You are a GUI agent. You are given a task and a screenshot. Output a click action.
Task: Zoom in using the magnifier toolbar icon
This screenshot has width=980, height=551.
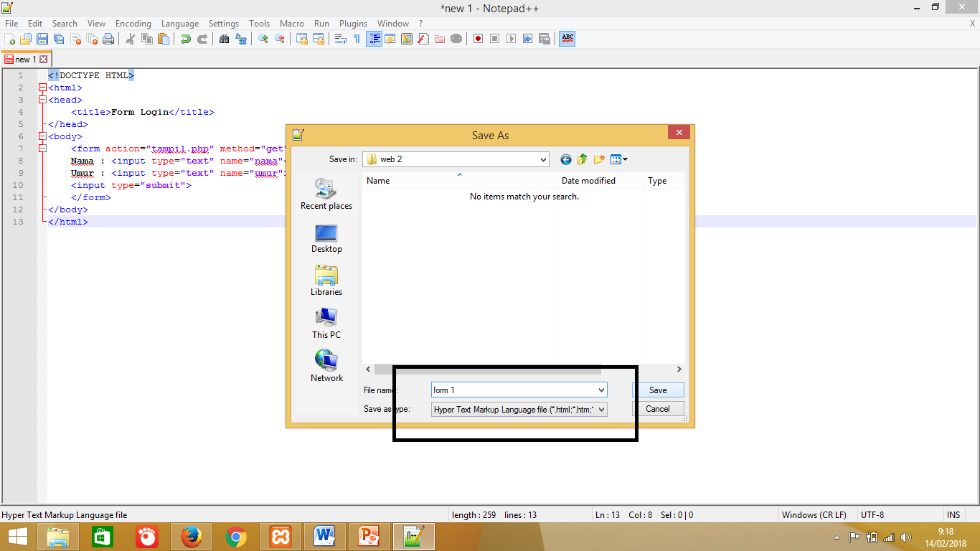[x=261, y=39]
